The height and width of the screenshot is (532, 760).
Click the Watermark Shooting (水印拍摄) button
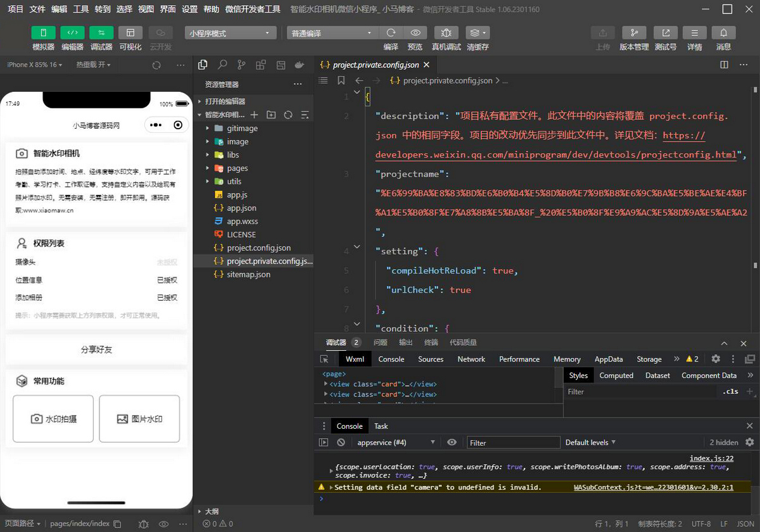coord(53,419)
